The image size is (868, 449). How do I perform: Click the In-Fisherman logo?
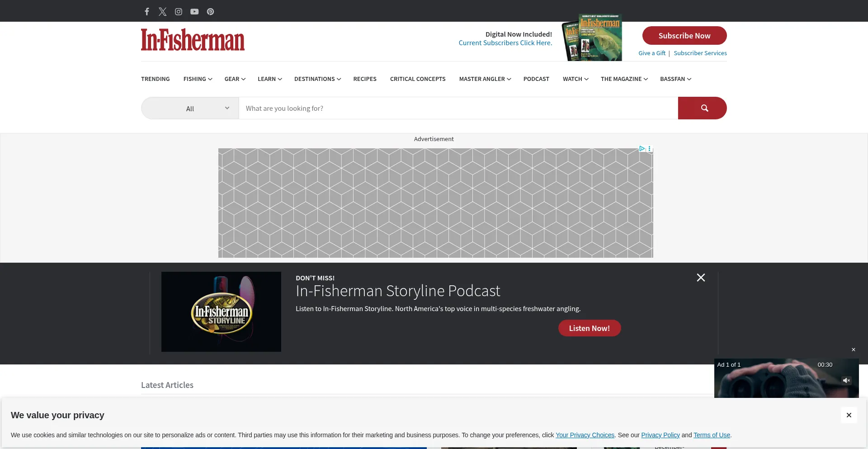click(x=193, y=40)
